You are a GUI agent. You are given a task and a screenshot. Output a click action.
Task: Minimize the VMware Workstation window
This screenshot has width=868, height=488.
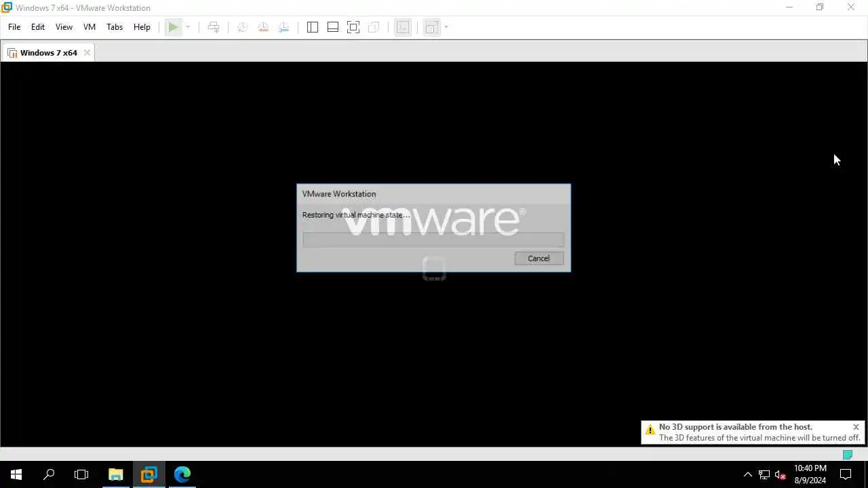point(789,7)
